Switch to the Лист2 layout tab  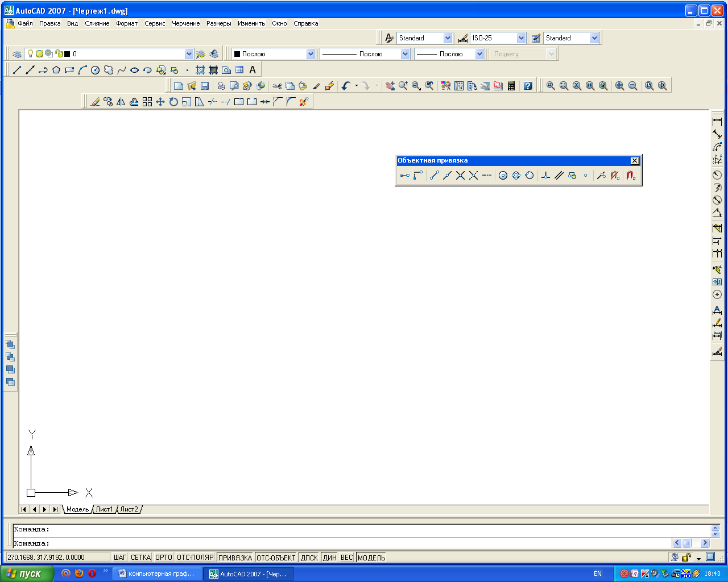point(129,509)
